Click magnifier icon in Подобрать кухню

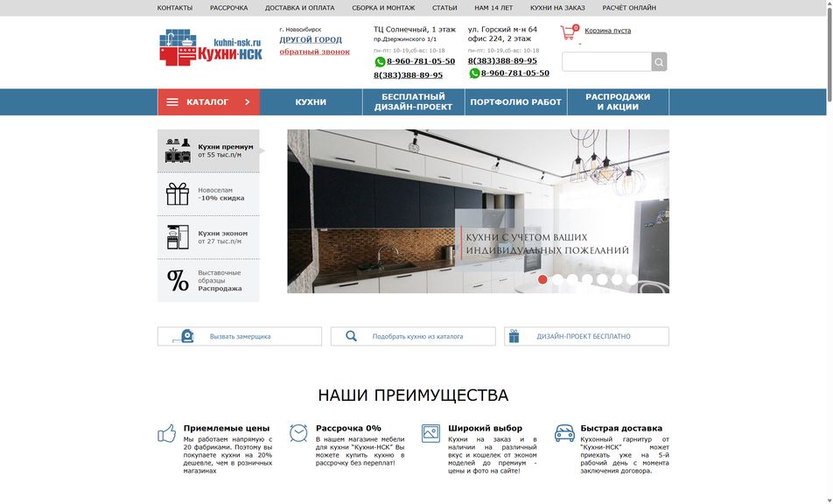351,336
